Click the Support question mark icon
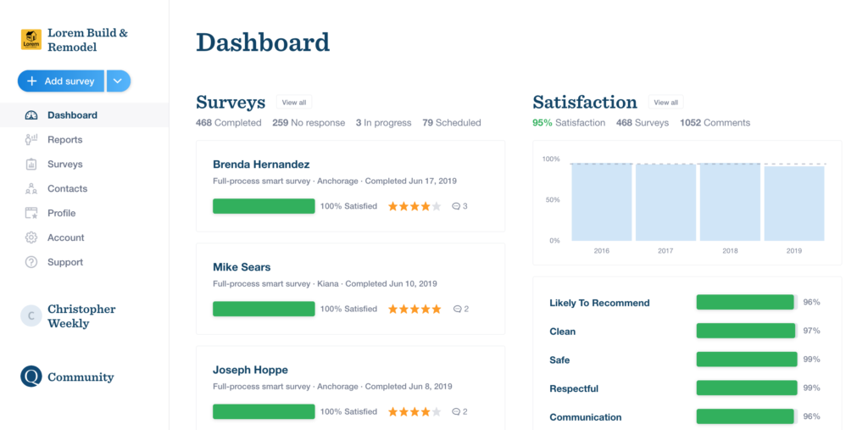 point(31,262)
